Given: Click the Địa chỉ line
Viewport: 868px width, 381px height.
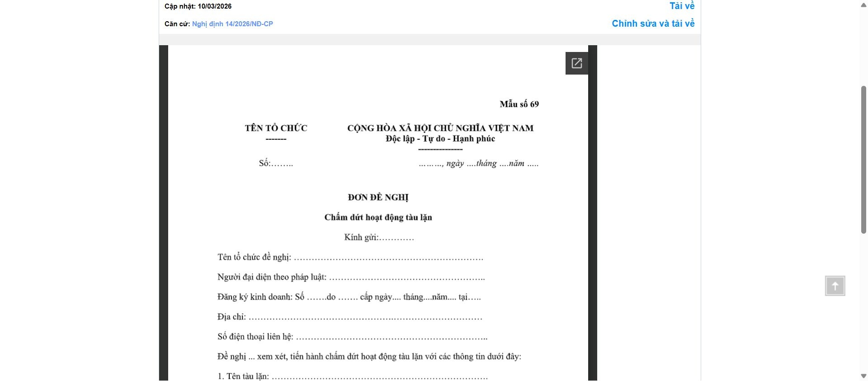Looking at the screenshot, I should (x=350, y=317).
